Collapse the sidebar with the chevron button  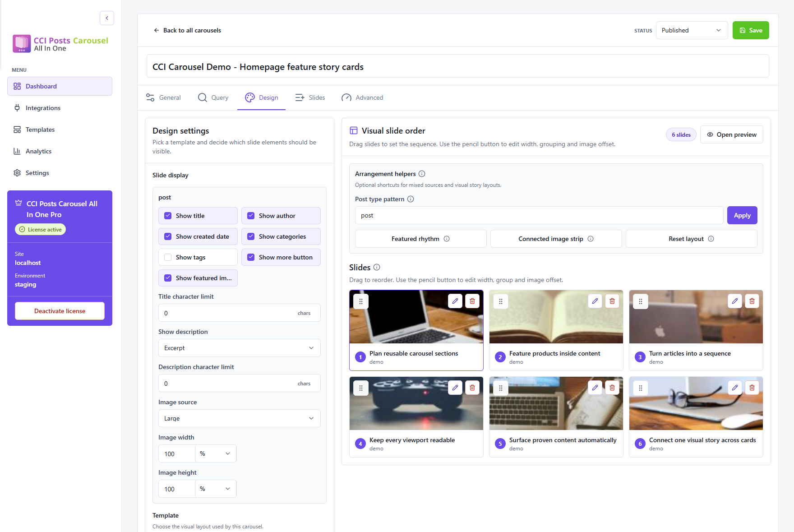point(107,18)
